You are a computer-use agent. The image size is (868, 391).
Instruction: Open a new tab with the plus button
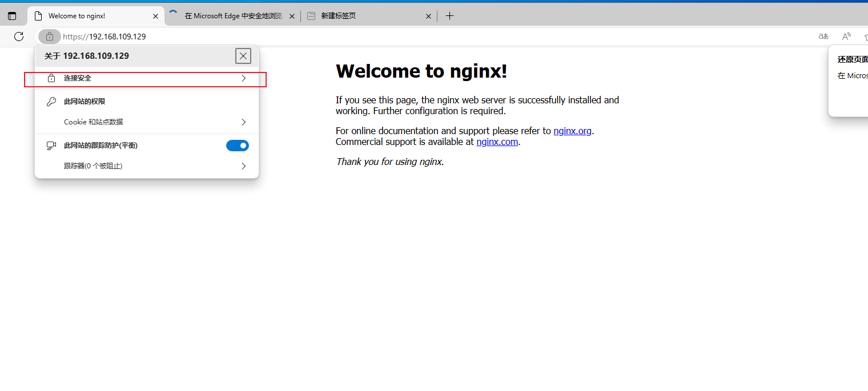tap(449, 16)
